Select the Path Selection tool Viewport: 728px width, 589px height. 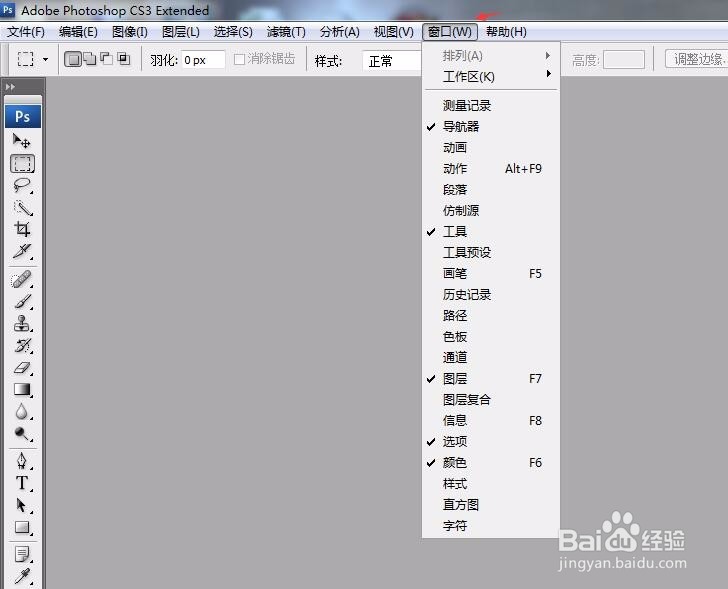click(22, 505)
